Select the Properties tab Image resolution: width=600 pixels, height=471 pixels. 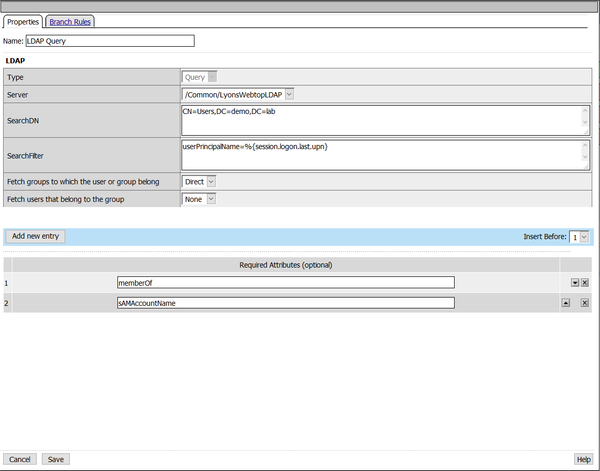(24, 21)
